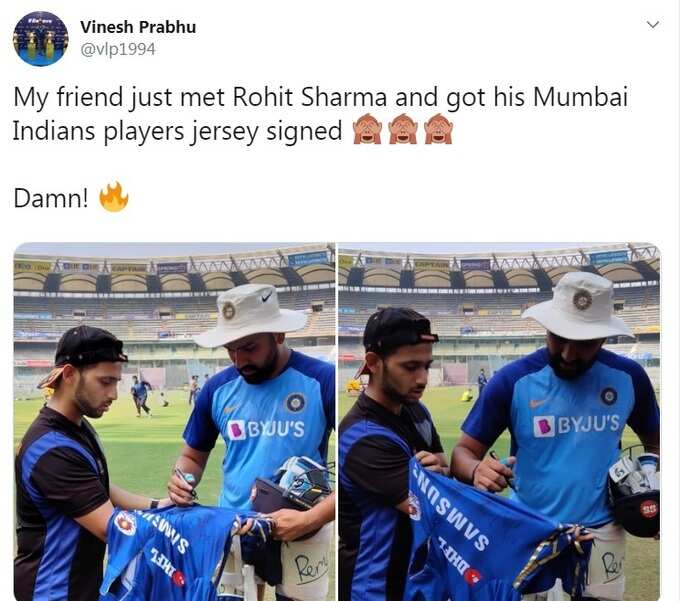Click the BYJU'S logo in right photo

click(x=576, y=425)
